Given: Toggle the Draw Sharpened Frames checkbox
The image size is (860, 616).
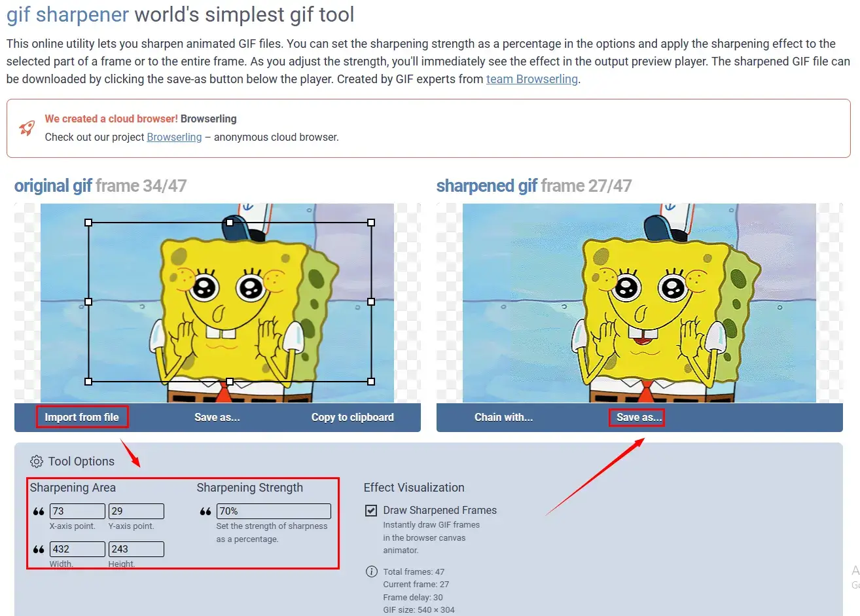Looking at the screenshot, I should (371, 511).
